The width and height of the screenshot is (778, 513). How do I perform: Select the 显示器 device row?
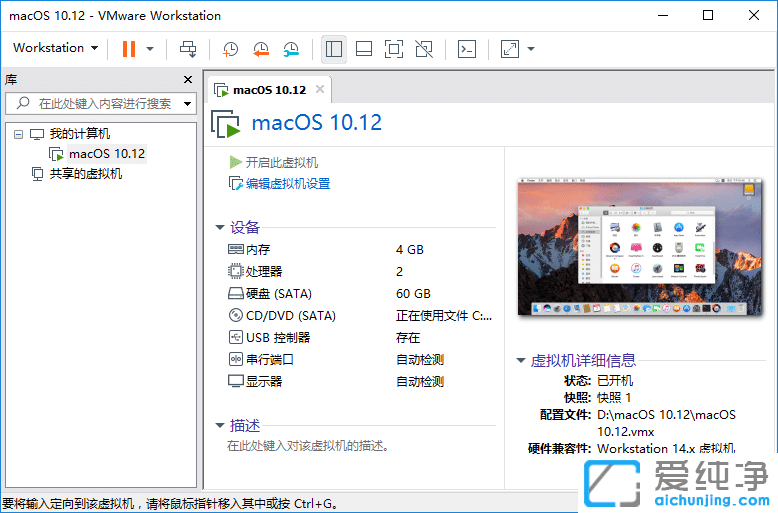pyautogui.click(x=360, y=382)
